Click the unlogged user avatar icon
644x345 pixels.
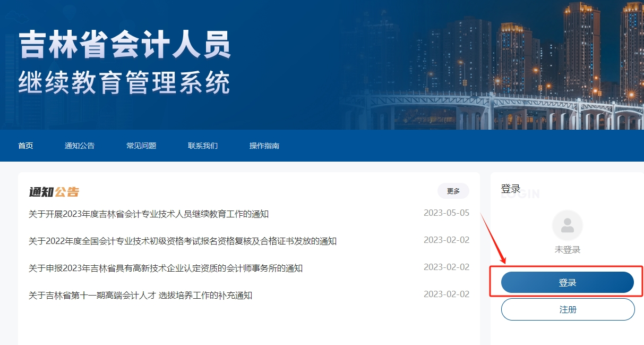(567, 225)
